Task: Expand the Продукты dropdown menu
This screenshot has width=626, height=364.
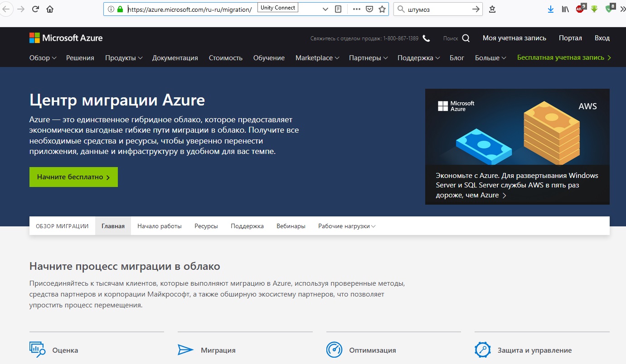Action: pos(124,58)
